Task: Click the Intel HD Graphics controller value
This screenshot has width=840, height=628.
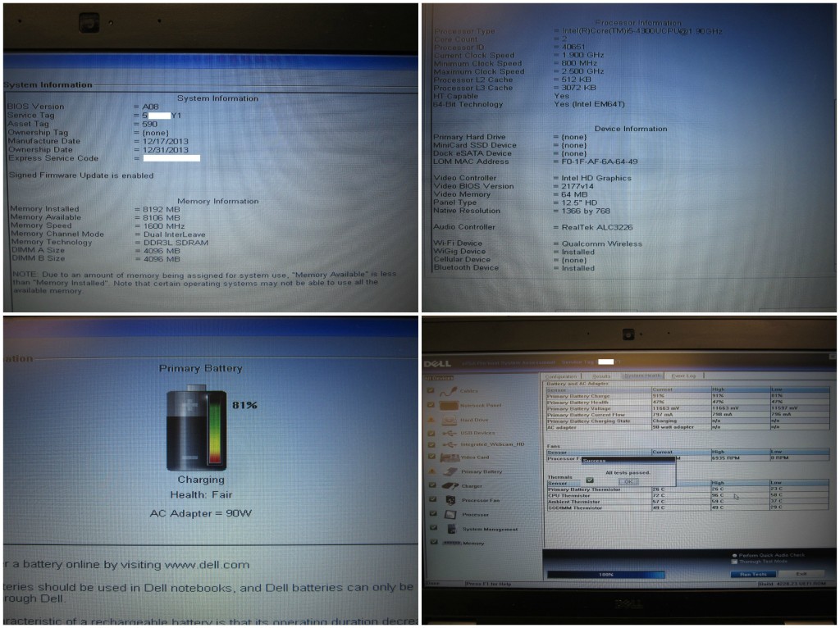Action: coord(596,178)
